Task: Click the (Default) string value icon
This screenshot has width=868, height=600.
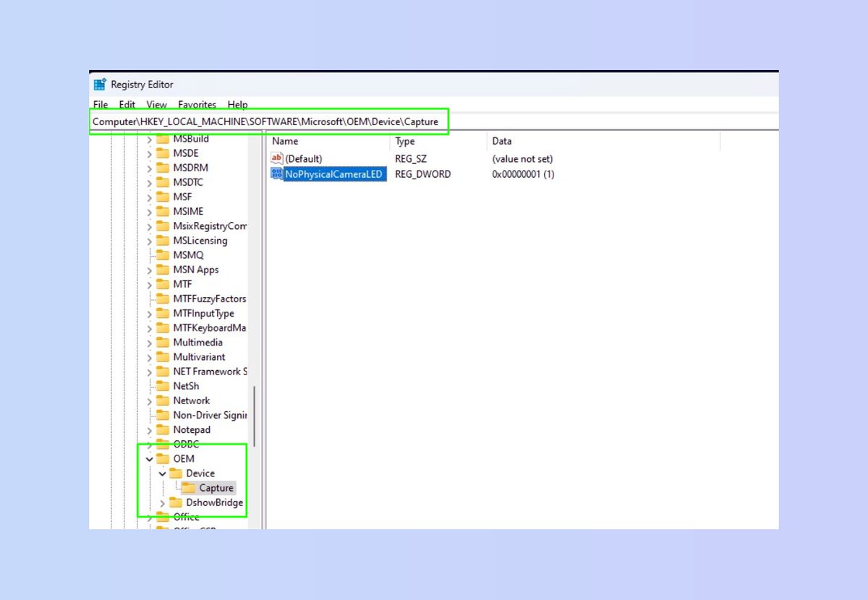Action: [276, 158]
